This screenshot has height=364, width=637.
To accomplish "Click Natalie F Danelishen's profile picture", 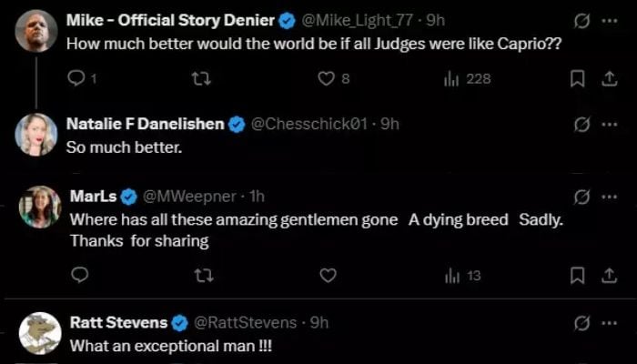I will tap(36, 135).
